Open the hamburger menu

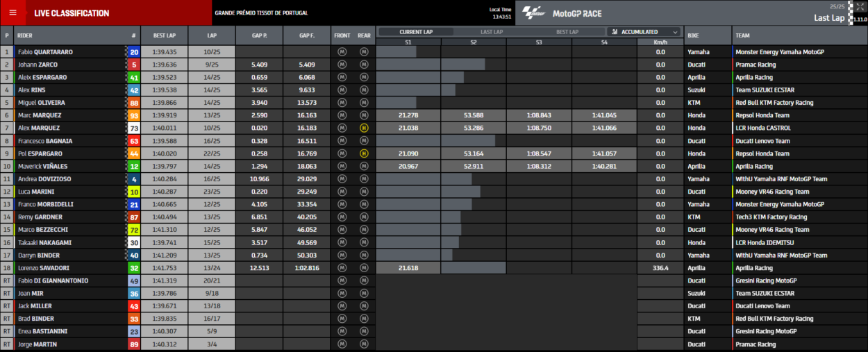click(12, 12)
